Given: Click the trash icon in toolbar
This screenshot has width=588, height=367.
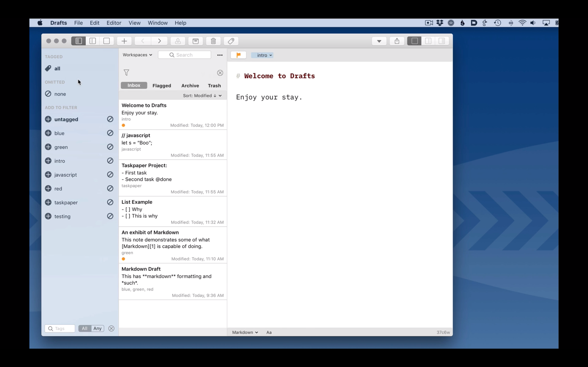Looking at the screenshot, I should pos(213,41).
